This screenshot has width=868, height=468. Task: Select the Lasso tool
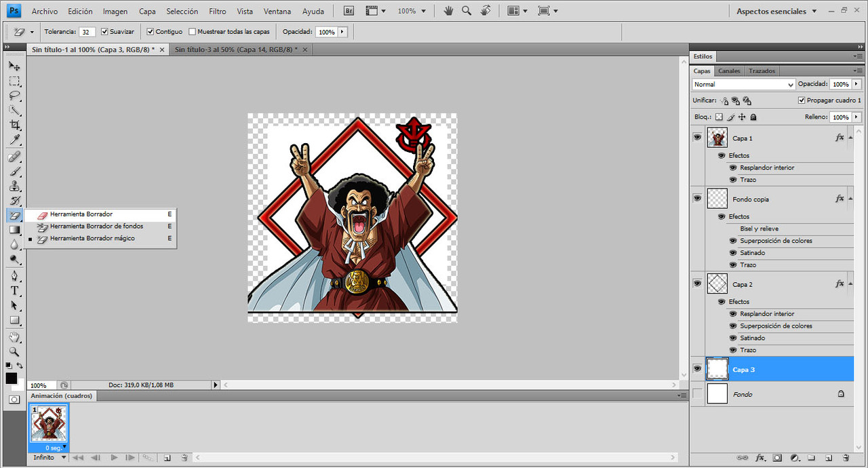pos(14,96)
